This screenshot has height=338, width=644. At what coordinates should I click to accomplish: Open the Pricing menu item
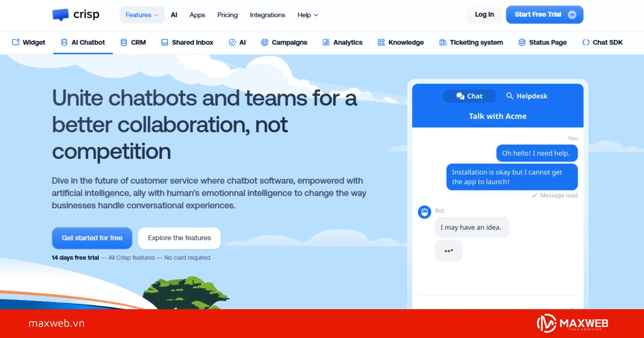(x=227, y=15)
